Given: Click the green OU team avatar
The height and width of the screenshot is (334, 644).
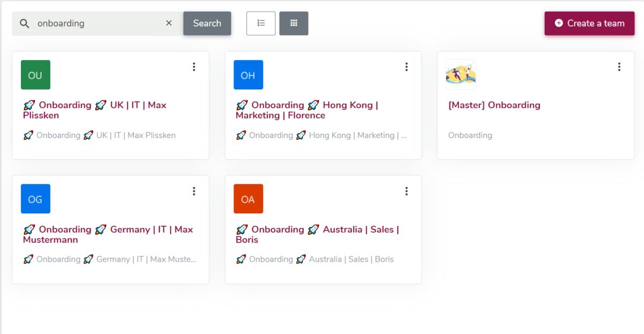Looking at the screenshot, I should pyautogui.click(x=35, y=75).
